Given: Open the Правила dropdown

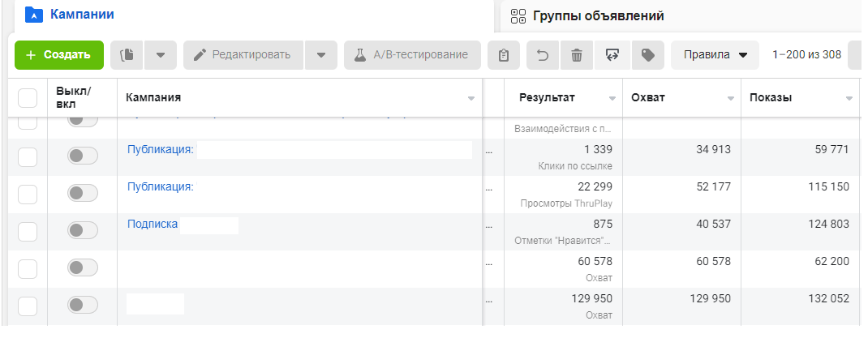Looking at the screenshot, I should [715, 55].
